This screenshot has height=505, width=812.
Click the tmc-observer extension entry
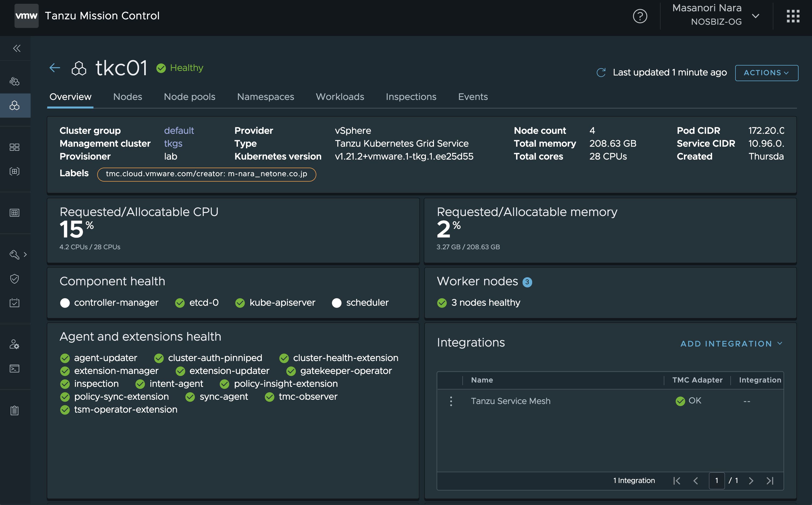click(301, 397)
